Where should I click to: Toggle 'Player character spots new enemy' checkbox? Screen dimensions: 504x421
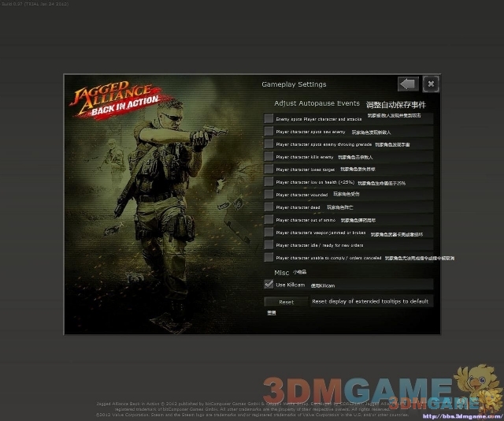269,131
